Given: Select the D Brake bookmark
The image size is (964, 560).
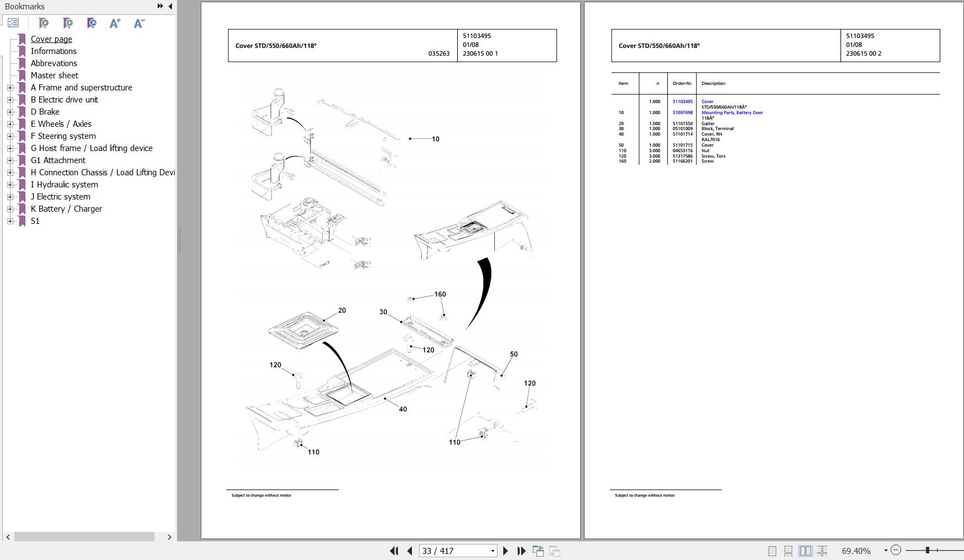Looking at the screenshot, I should click(45, 112).
